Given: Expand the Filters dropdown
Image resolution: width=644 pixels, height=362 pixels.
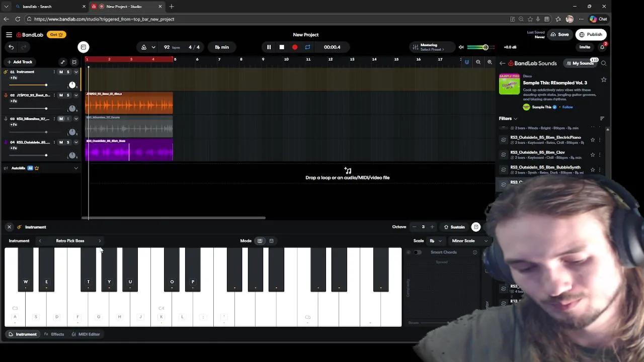Looking at the screenshot, I should [508, 119].
